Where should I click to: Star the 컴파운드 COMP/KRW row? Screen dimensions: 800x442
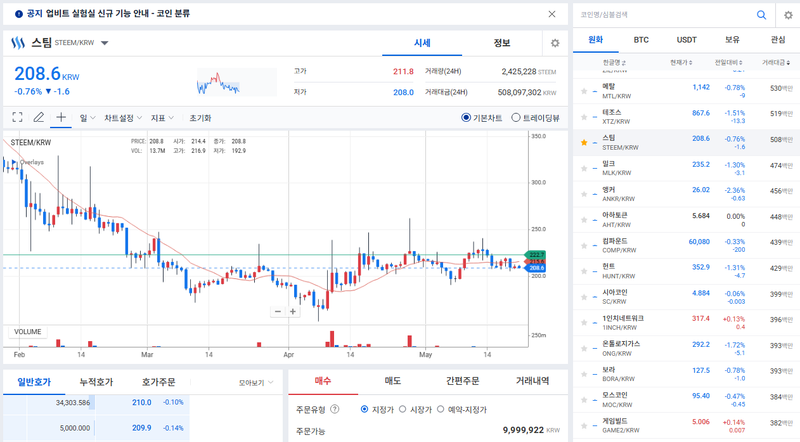(584, 245)
